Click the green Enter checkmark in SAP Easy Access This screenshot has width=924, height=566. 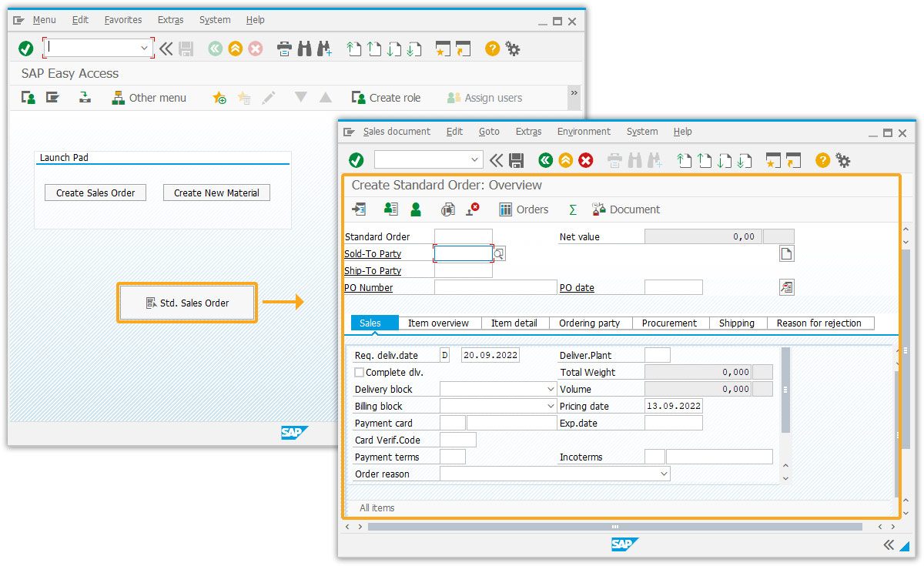[26, 49]
